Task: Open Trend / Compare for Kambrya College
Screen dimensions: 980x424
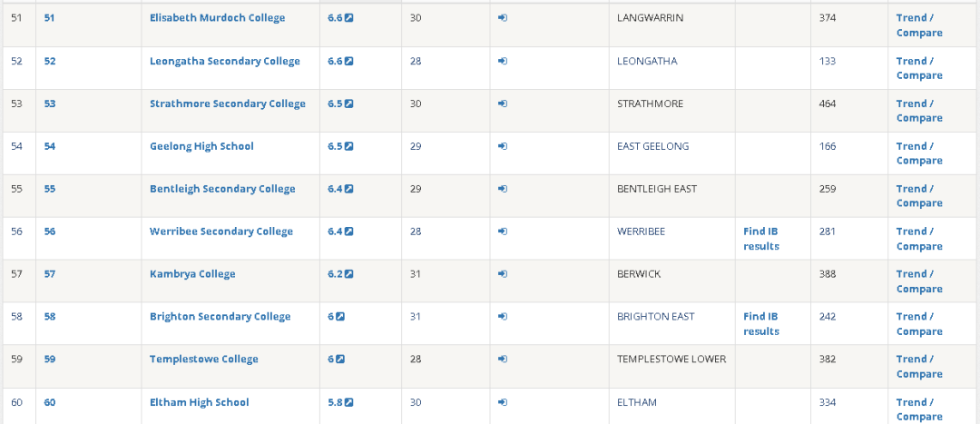Action: pos(918,281)
